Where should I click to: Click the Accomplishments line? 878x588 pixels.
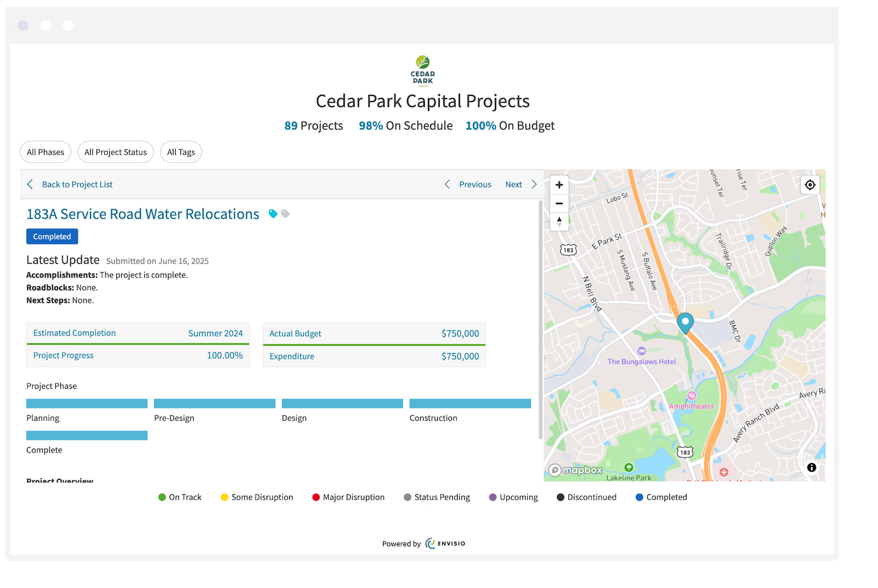(107, 275)
